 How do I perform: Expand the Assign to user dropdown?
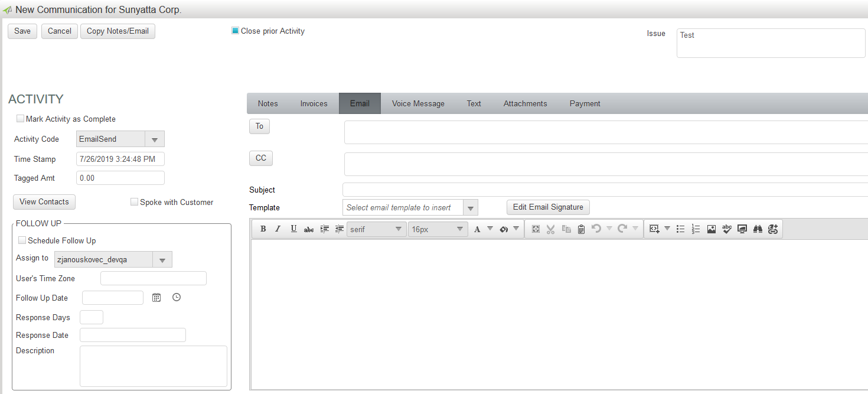pyautogui.click(x=162, y=259)
